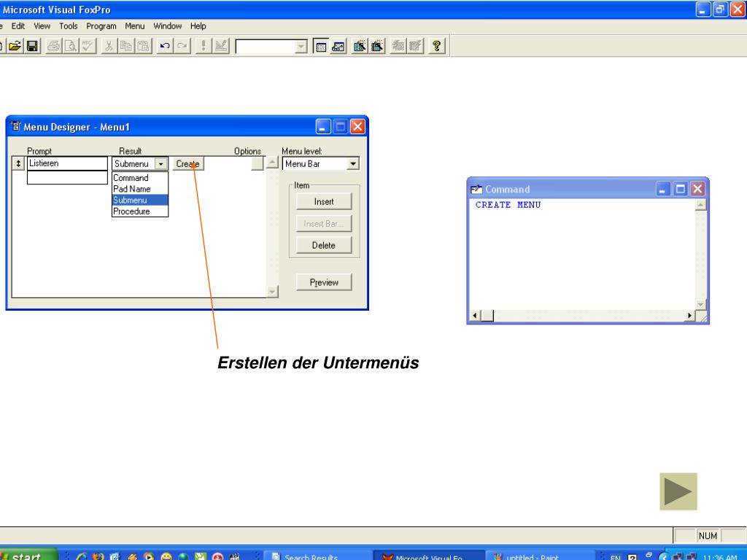This screenshot has height=560, width=747.
Task: Toggle the Command Window toolbar icon
Action: click(321, 46)
